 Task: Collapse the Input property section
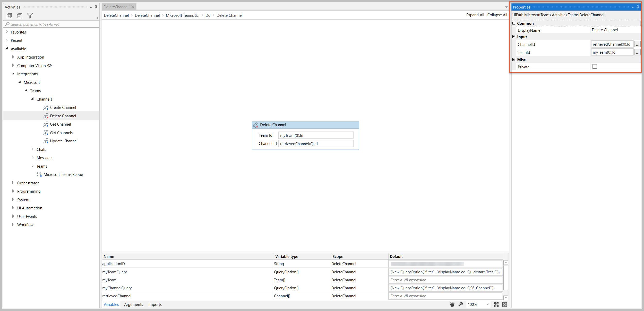[x=514, y=37]
